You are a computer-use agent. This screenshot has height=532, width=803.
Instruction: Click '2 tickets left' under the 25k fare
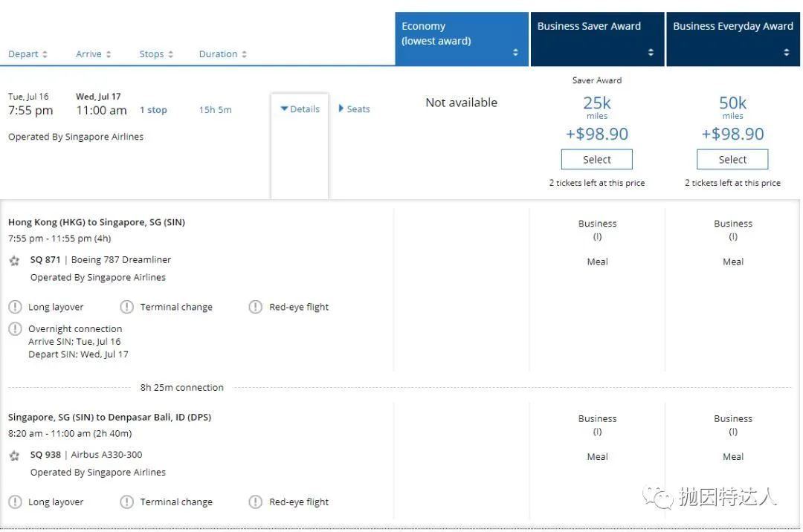597,183
